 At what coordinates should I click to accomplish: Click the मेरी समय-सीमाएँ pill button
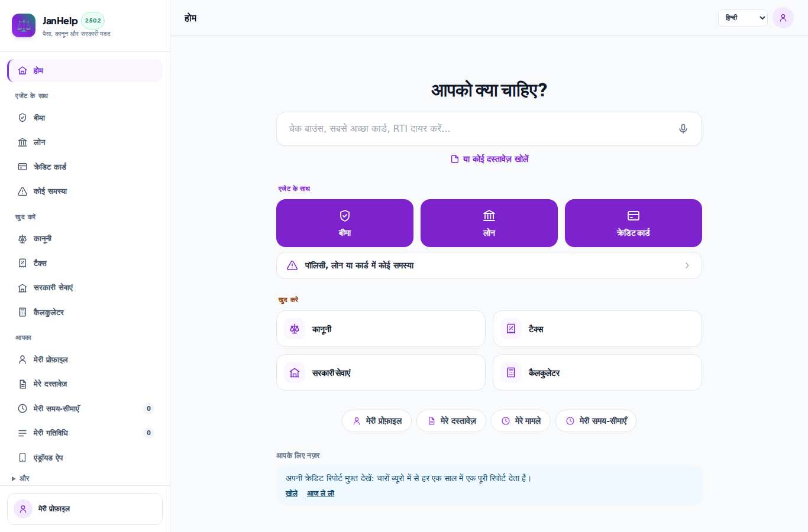(596, 421)
